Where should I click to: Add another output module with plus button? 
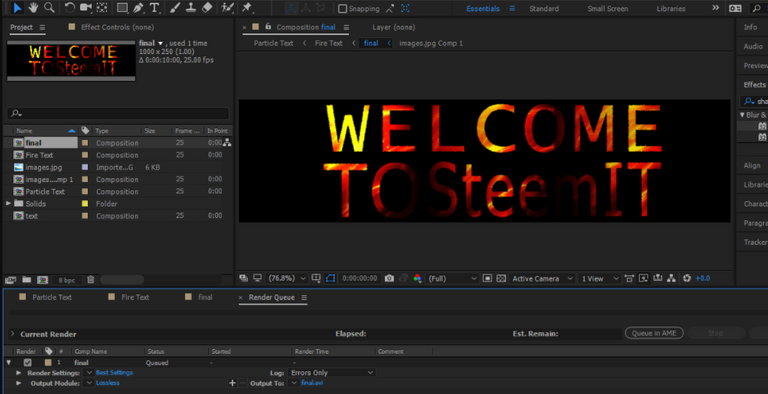(x=233, y=383)
